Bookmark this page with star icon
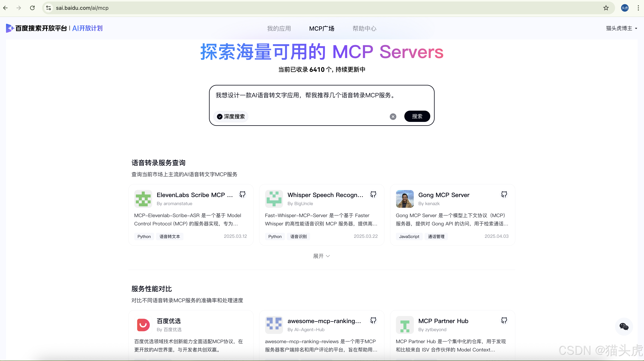The height and width of the screenshot is (361, 644). [x=606, y=8]
